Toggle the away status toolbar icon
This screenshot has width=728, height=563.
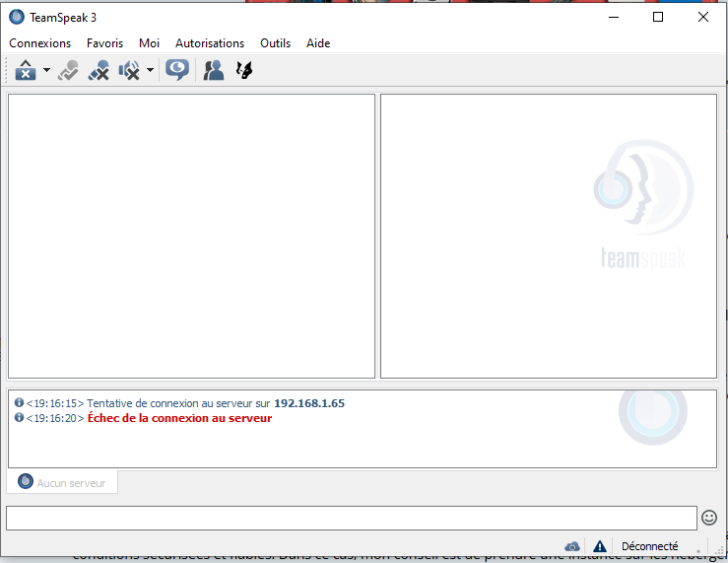(x=68, y=70)
